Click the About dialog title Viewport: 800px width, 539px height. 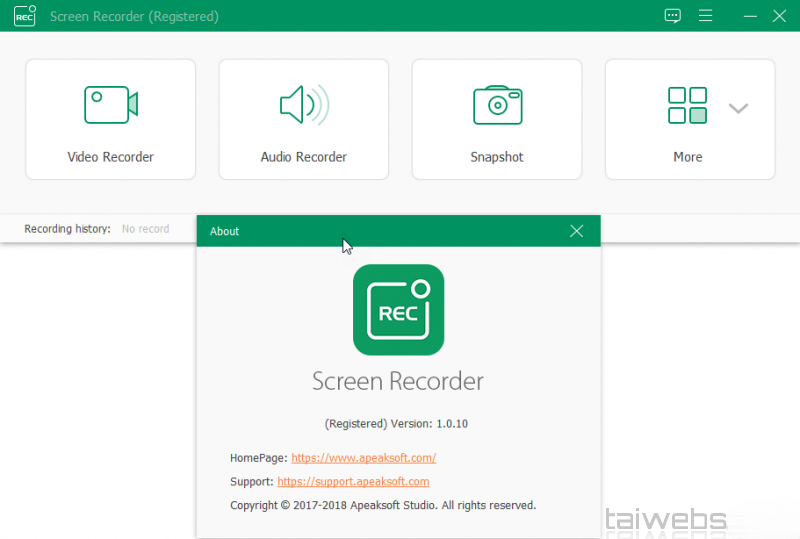[224, 231]
